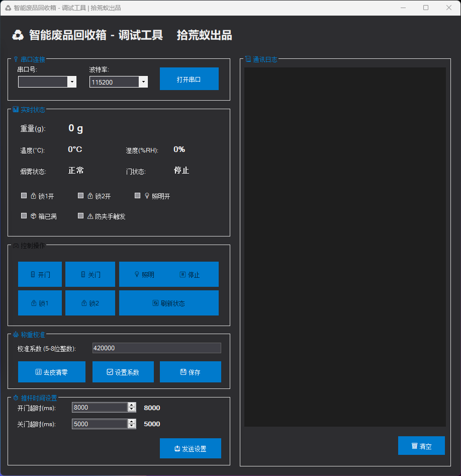Increase 关门超时 with up arrow
Screen dimensions: 461x476
[x=132, y=421]
